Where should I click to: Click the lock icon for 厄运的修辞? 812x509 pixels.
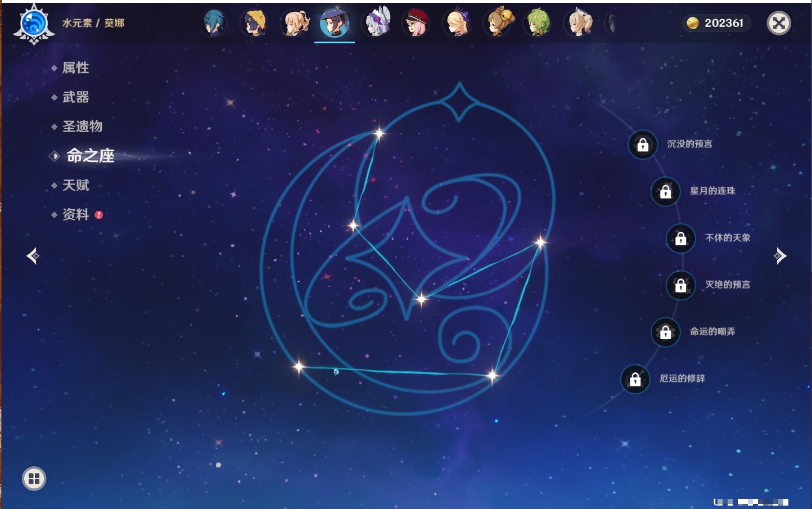coord(635,380)
